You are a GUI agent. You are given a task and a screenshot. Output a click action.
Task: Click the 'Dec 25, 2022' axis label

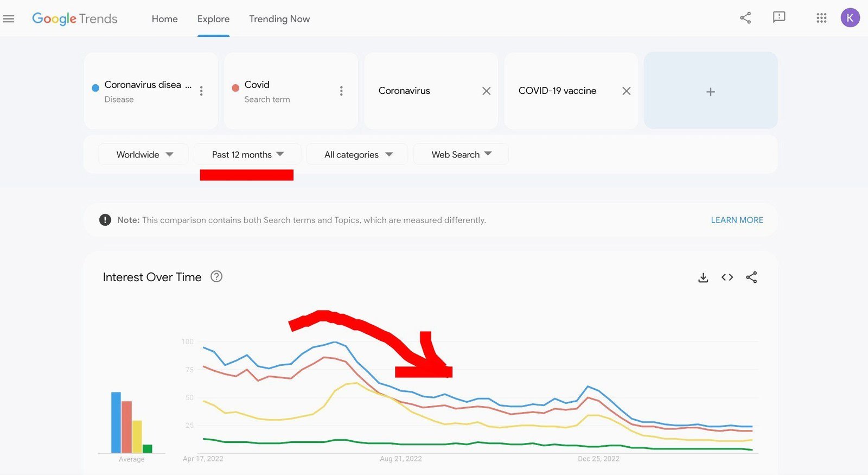coord(599,459)
